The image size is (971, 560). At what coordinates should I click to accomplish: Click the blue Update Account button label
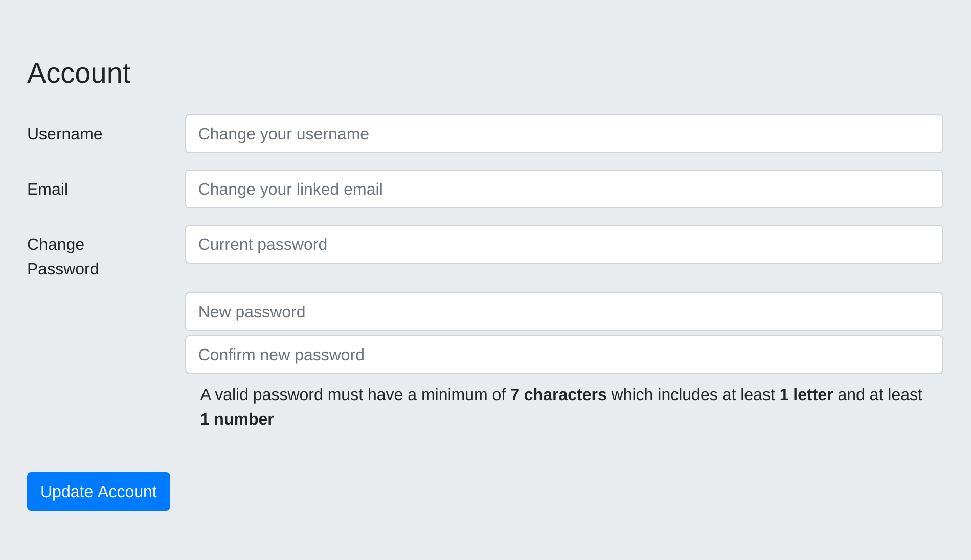pos(98,492)
